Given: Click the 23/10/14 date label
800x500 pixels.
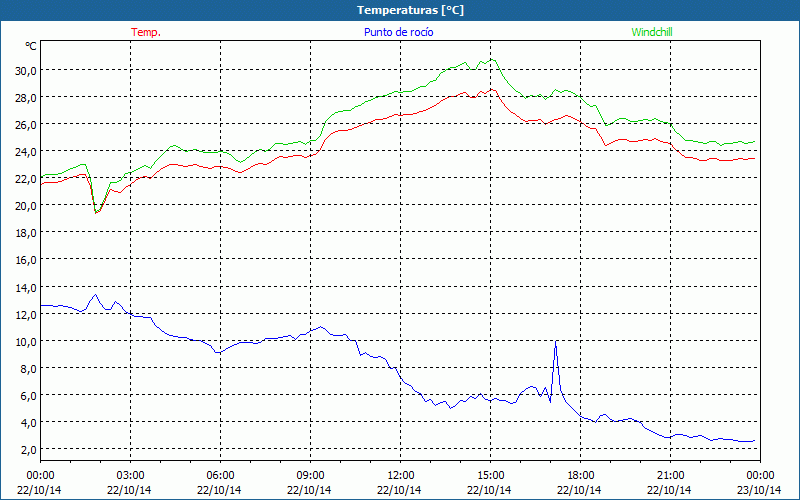Looking at the screenshot, I should pyautogui.click(x=760, y=490).
